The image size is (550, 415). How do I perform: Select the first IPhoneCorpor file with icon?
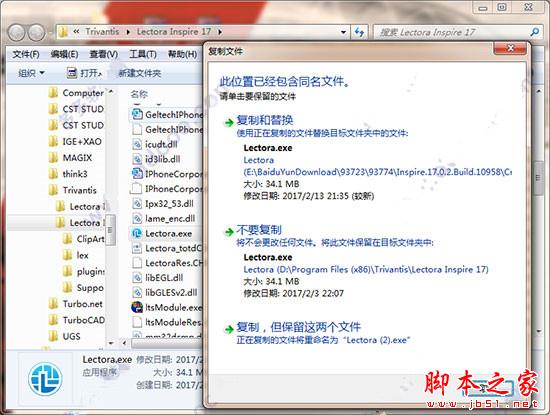pos(167,174)
